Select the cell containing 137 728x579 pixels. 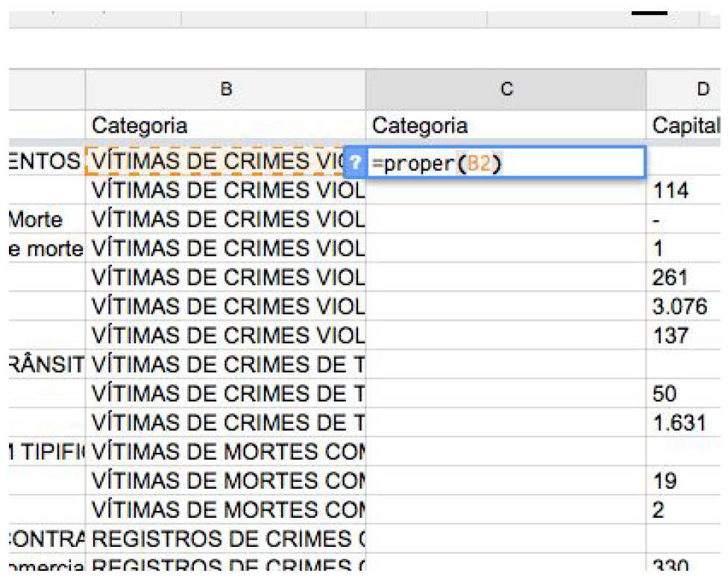[686, 336]
